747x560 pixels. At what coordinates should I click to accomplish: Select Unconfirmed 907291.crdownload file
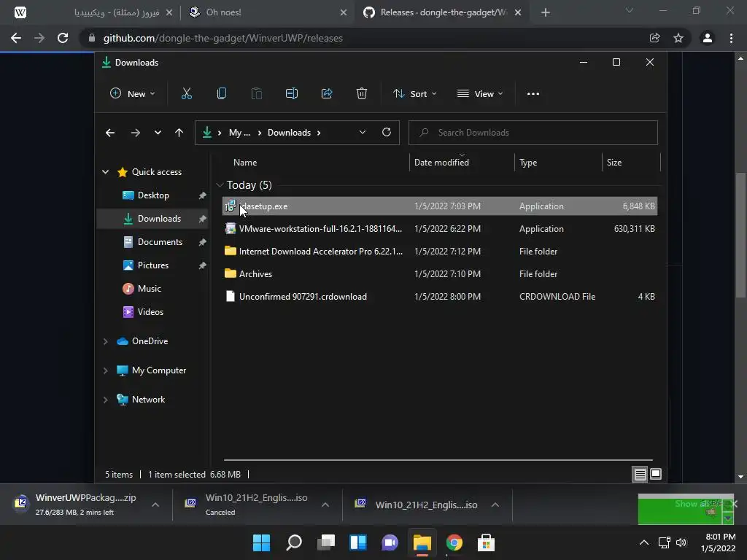440,297
